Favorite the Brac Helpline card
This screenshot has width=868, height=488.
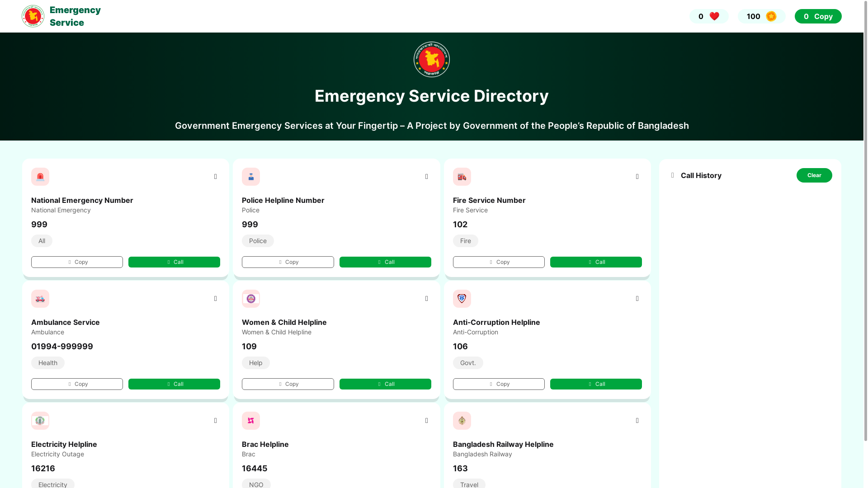427,421
